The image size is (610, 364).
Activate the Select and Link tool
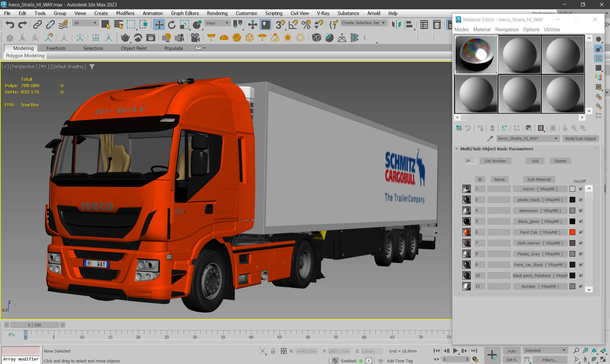pyautogui.click(x=38, y=25)
